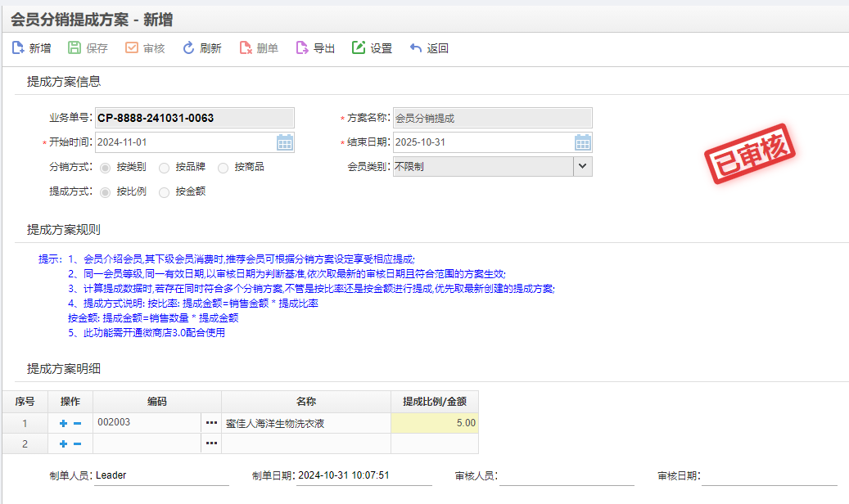Click row number 2 in the detail table
Image resolution: width=849 pixels, height=504 pixels.
pyautogui.click(x=25, y=444)
